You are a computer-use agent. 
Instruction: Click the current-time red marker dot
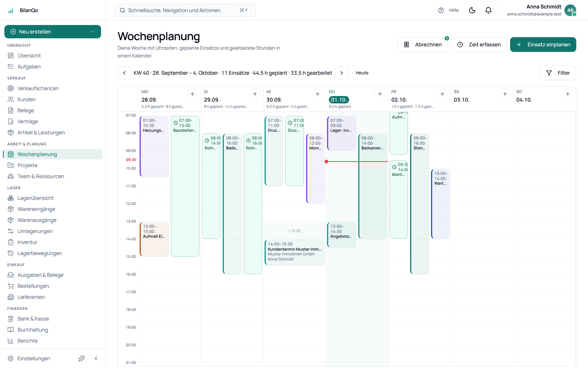(x=326, y=162)
